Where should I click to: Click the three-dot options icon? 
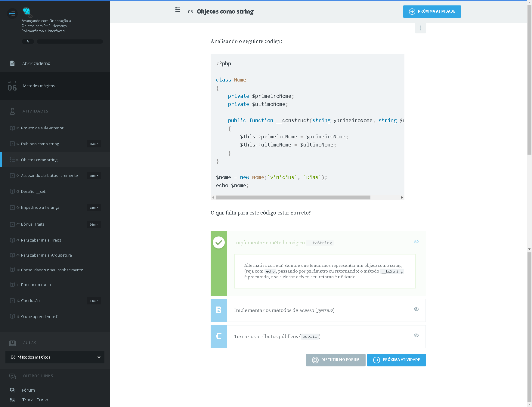click(x=420, y=28)
